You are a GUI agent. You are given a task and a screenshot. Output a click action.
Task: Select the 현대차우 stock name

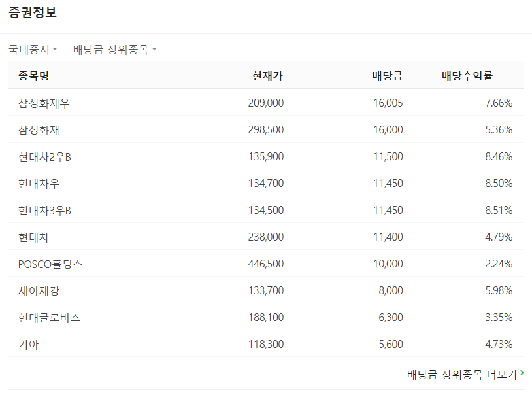tap(39, 183)
